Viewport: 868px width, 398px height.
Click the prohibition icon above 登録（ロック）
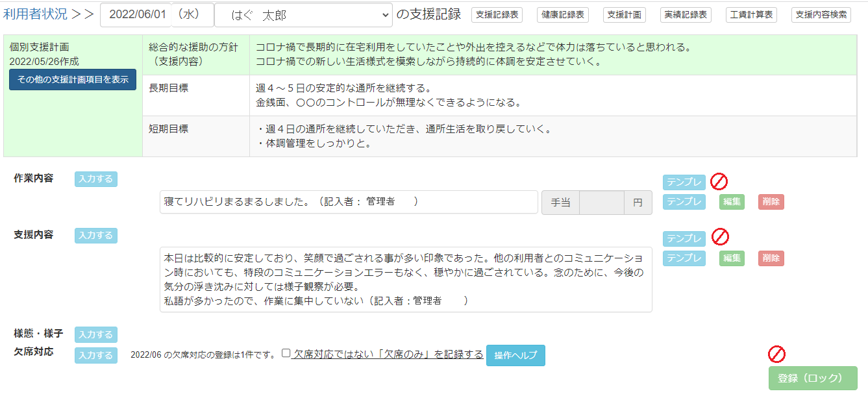pyautogui.click(x=776, y=354)
